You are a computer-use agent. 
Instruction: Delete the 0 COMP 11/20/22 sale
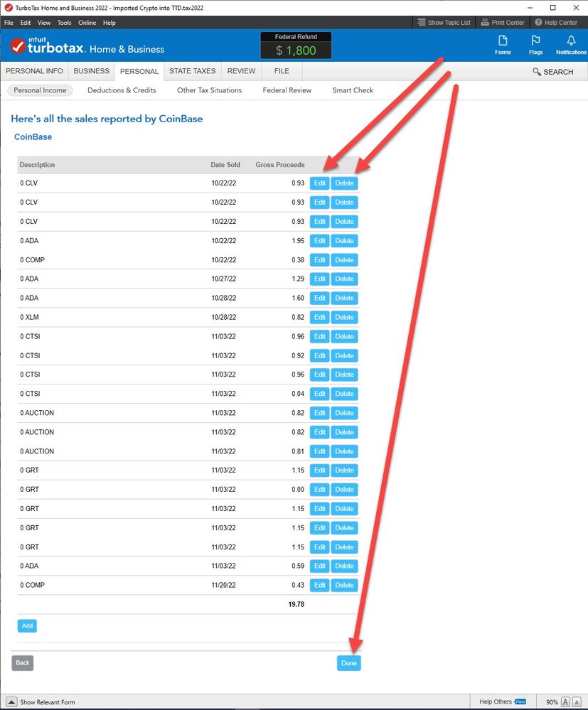344,585
